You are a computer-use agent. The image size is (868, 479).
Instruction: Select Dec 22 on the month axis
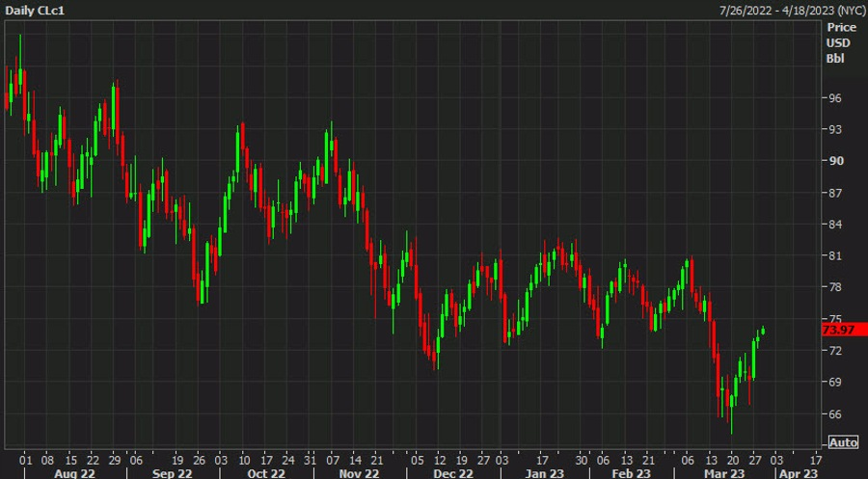pyautogui.click(x=453, y=472)
